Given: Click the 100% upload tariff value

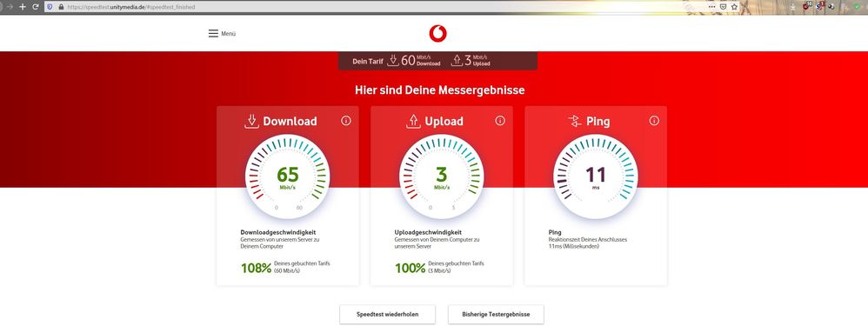Looking at the screenshot, I should [411, 269].
